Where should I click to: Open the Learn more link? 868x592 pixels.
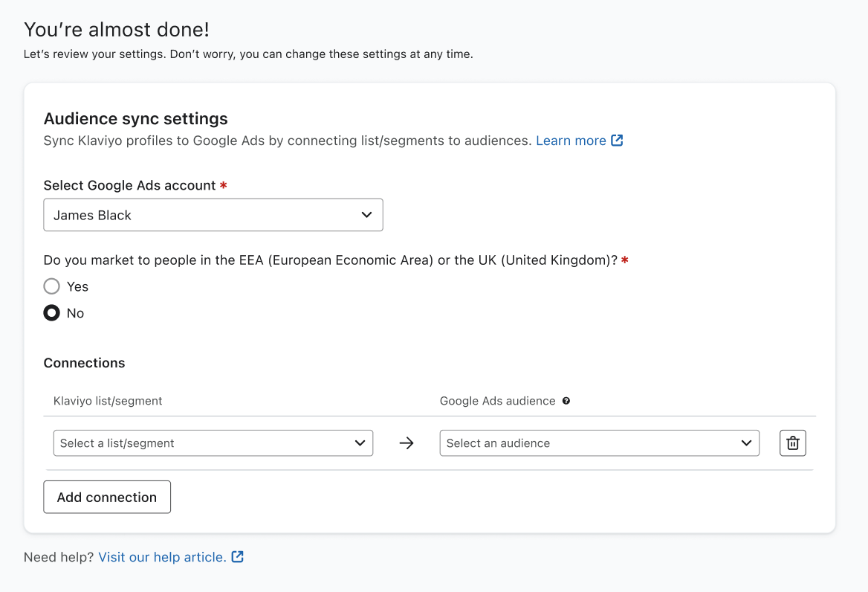point(571,141)
